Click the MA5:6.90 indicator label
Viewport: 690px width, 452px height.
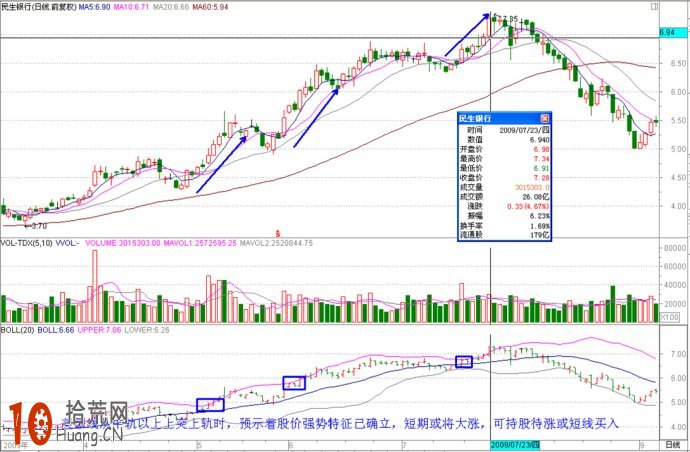[x=95, y=7]
